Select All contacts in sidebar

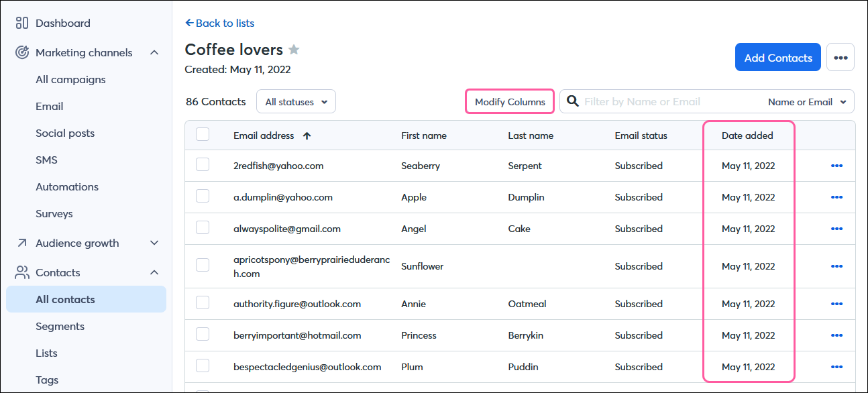(x=87, y=299)
